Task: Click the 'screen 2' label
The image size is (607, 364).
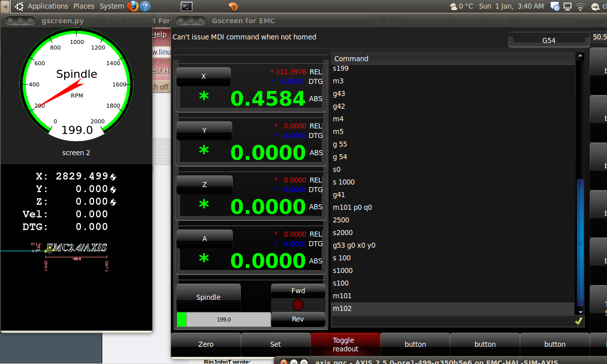Action: tap(76, 153)
